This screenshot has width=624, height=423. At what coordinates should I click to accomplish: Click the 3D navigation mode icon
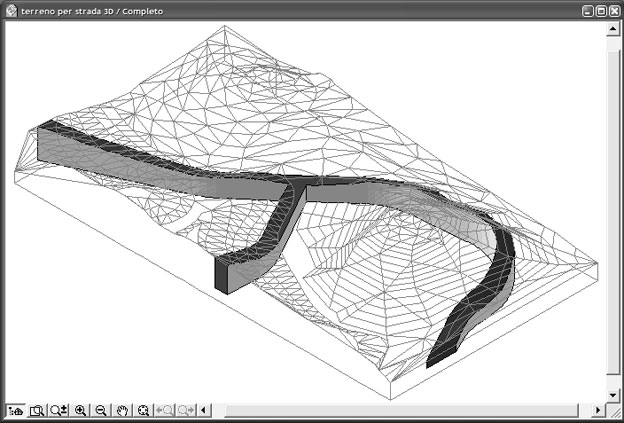pyautogui.click(x=15, y=410)
